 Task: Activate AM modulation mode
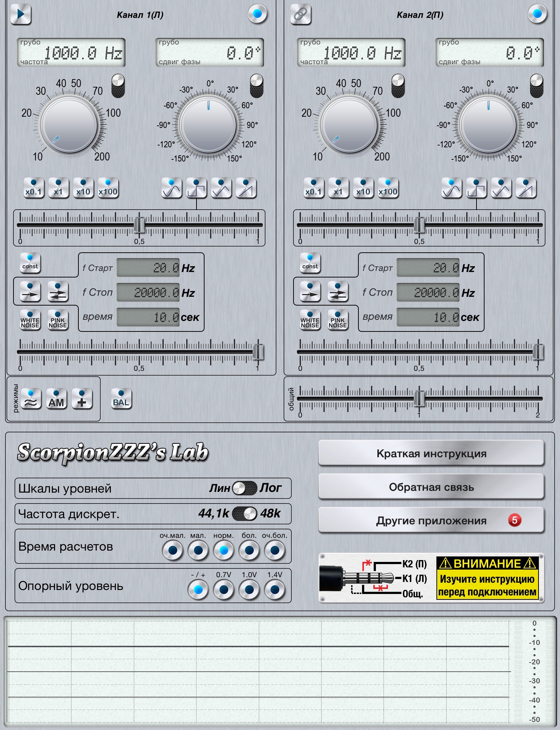click(57, 399)
